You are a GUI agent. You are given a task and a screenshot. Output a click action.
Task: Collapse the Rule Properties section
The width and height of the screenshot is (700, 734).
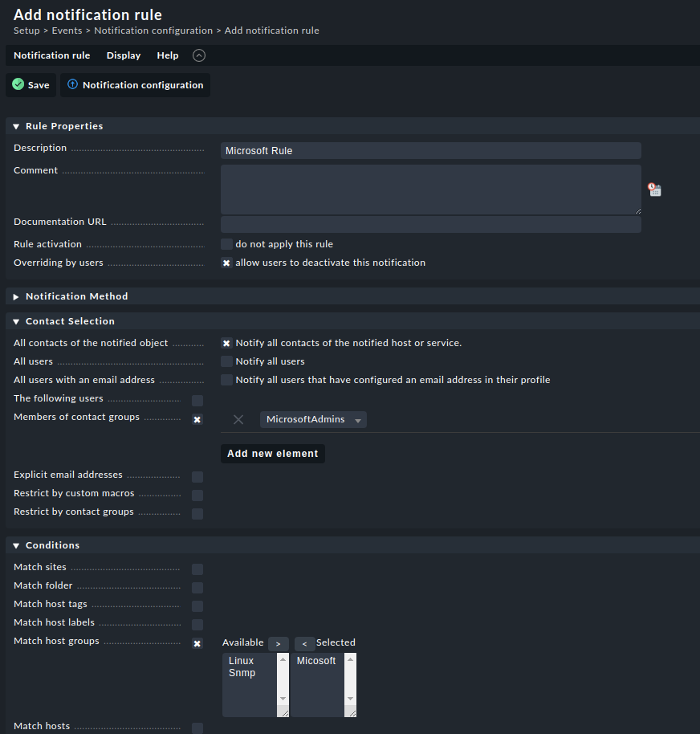click(16, 126)
